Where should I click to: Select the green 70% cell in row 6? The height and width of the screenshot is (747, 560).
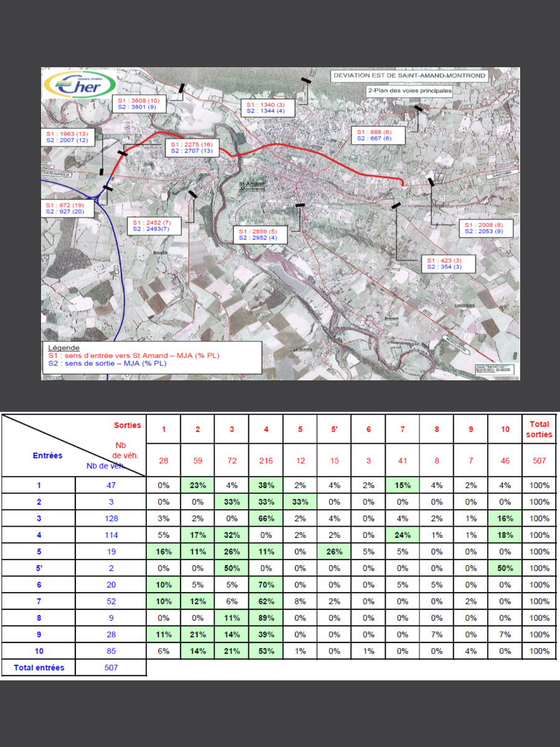click(266, 585)
